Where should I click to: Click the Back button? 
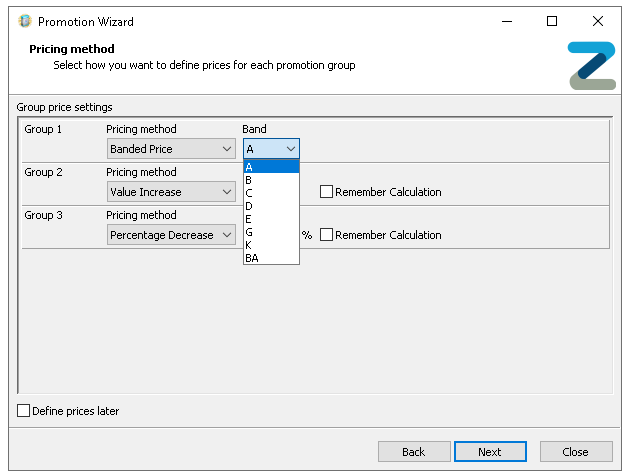point(413,452)
